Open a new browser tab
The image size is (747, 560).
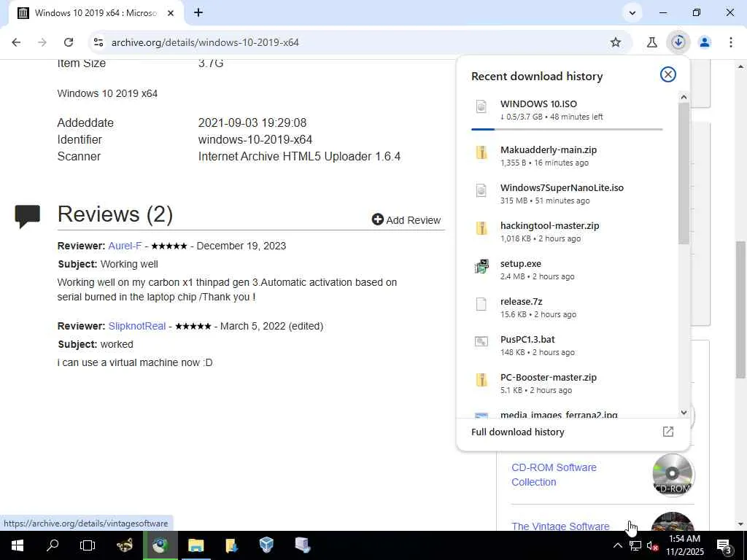198,13
